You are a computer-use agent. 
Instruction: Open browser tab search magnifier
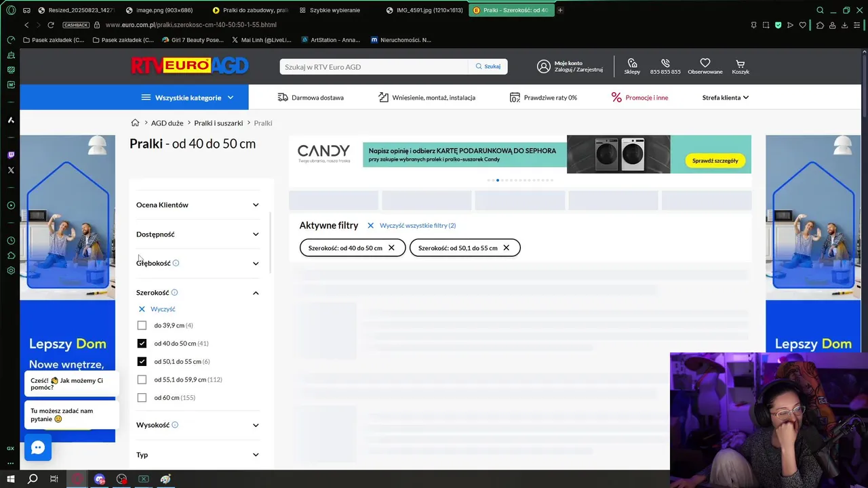point(820,10)
